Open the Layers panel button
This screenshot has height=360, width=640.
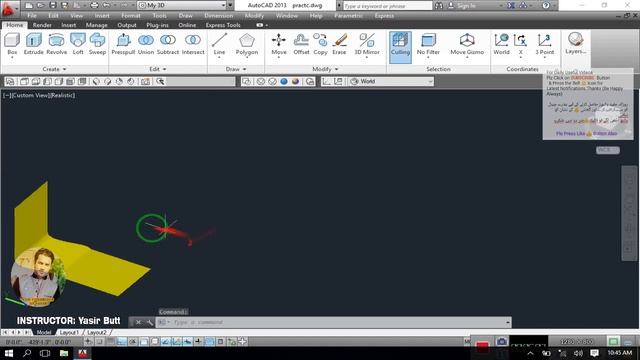576,44
